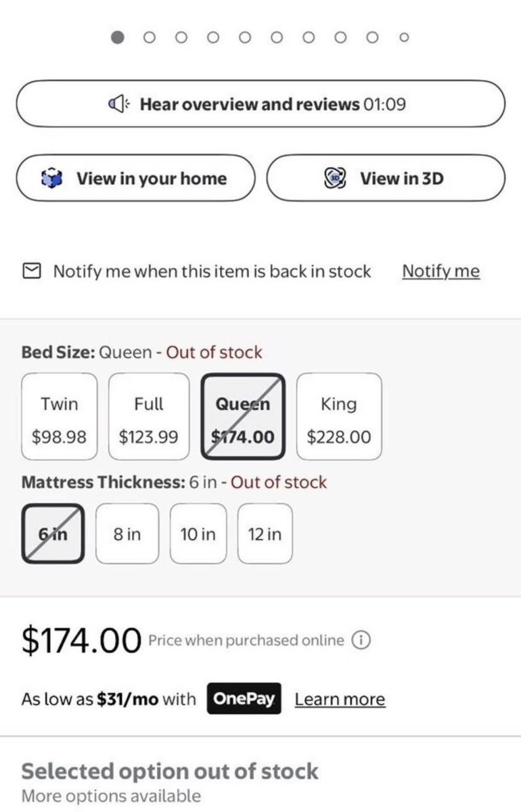This screenshot has height=812, width=521.
Task: Click the OnePay logo badge
Action: point(245,699)
